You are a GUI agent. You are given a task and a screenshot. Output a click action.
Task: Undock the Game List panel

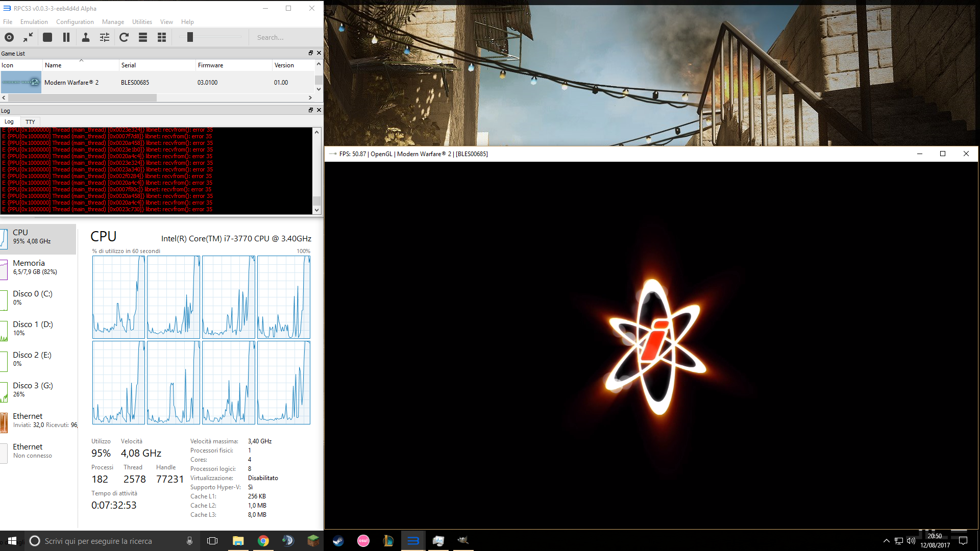click(310, 53)
